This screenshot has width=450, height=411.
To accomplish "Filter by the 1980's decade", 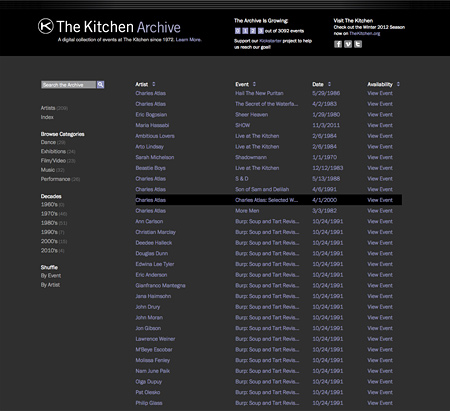I will click(x=49, y=223).
